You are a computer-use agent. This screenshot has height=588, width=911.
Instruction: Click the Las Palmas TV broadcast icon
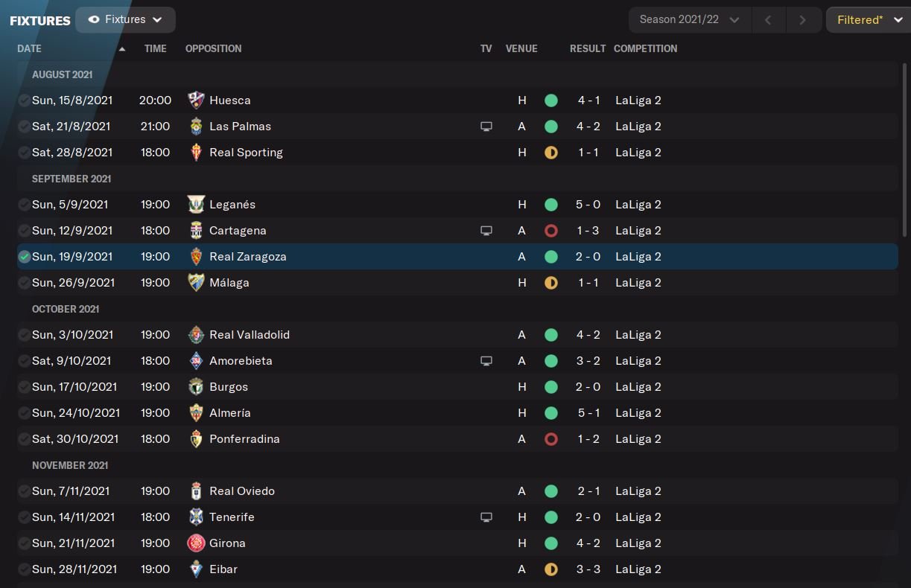point(486,127)
